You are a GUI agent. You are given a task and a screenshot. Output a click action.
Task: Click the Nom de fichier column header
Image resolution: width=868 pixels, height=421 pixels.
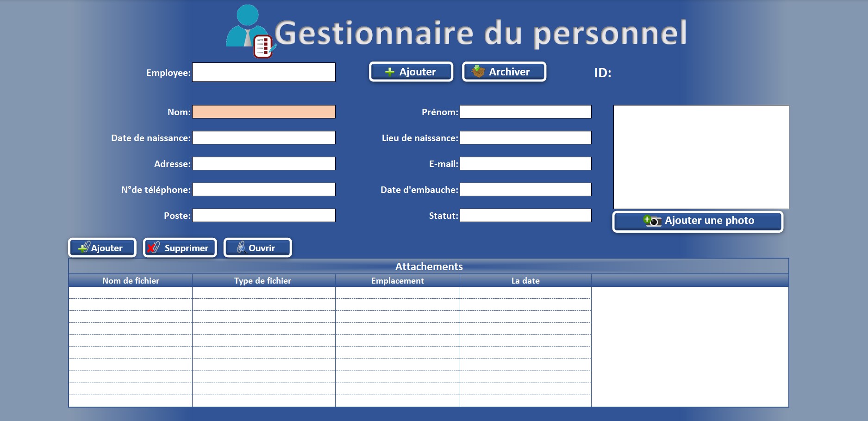pos(131,281)
